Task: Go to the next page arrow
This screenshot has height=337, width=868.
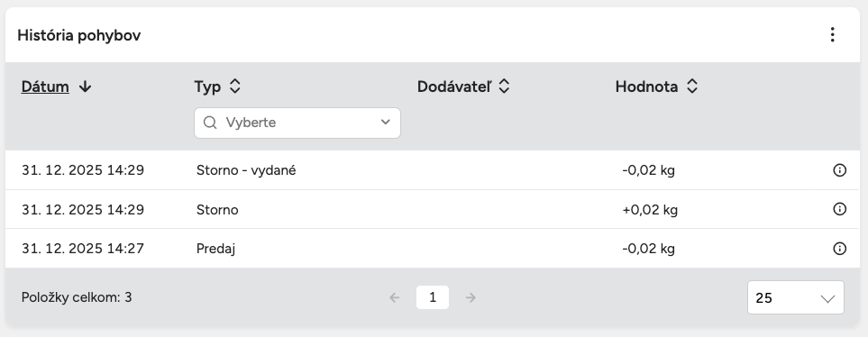Action: 471,297
